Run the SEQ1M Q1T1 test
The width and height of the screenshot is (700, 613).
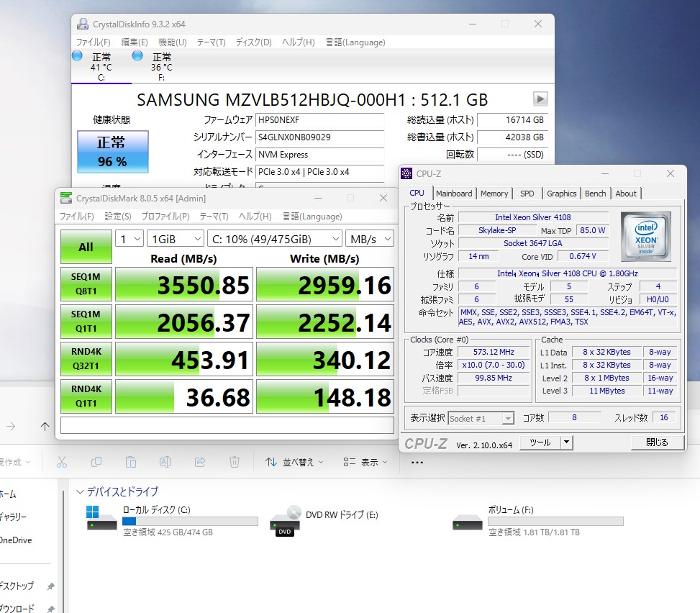[x=86, y=322]
